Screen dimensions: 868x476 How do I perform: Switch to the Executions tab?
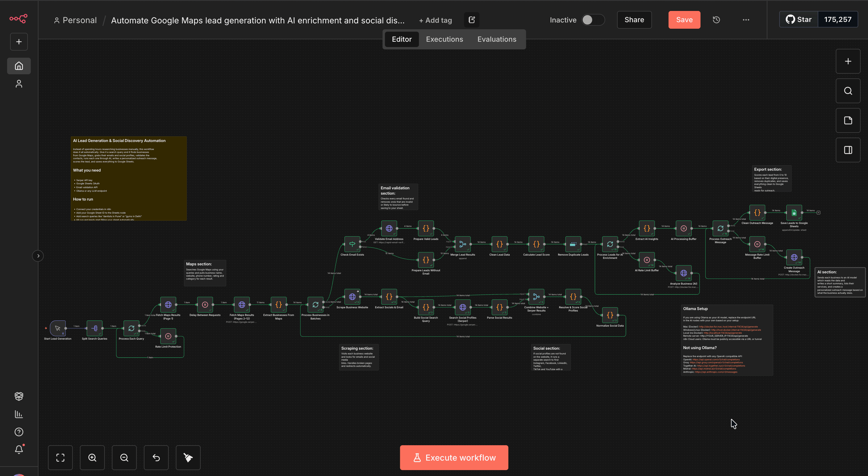(445, 39)
